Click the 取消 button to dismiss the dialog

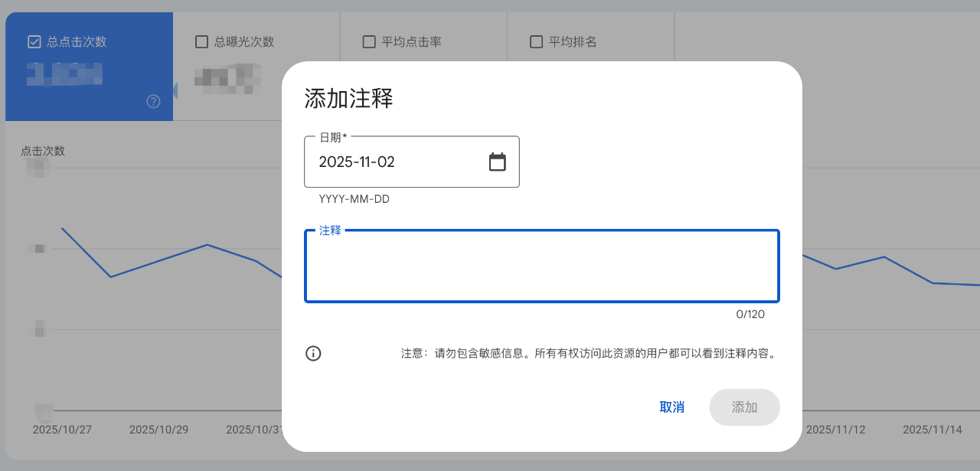pyautogui.click(x=671, y=407)
